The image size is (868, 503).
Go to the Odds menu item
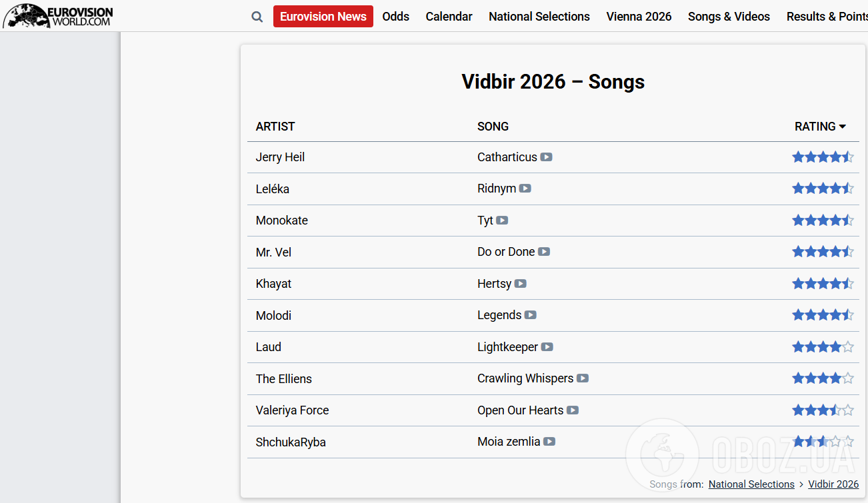click(396, 17)
